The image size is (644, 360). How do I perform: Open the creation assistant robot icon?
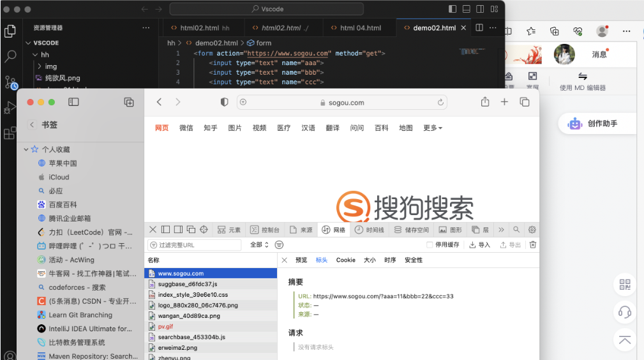click(575, 123)
